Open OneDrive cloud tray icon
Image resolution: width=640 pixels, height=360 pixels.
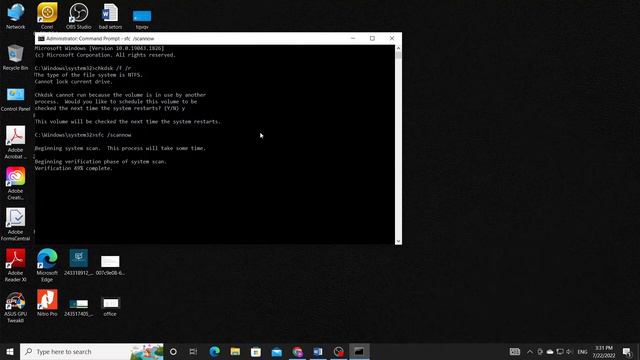[x=550, y=351]
